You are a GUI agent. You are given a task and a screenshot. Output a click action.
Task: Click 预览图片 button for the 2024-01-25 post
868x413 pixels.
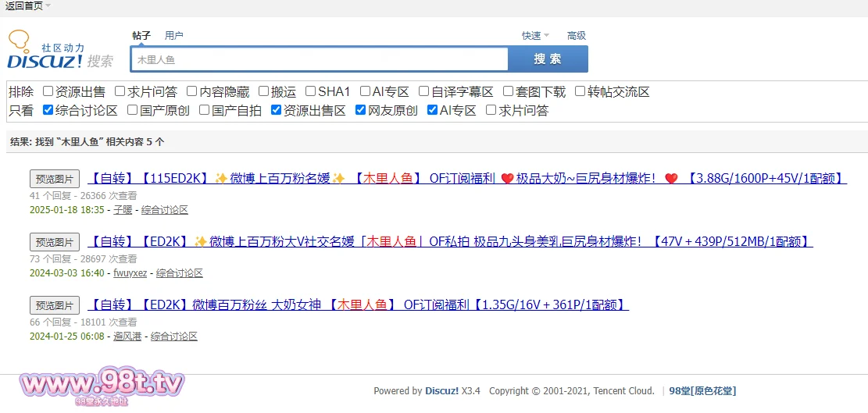(55, 305)
